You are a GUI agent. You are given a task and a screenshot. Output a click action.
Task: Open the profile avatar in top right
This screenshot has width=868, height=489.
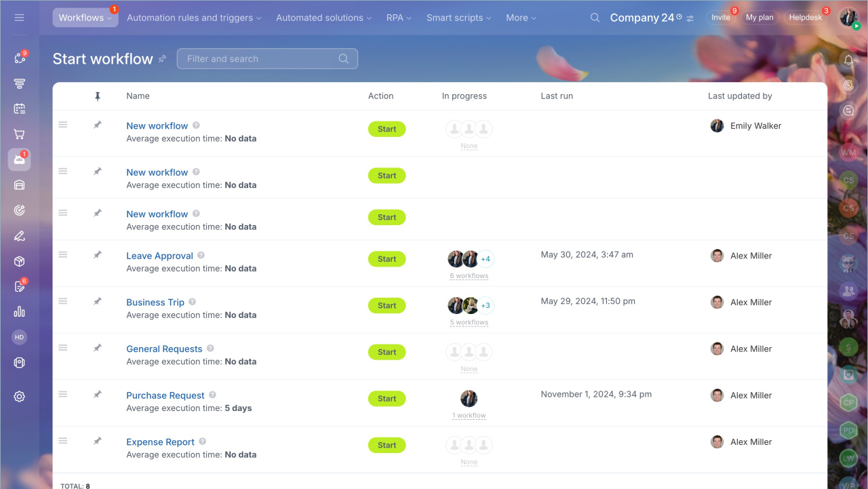point(849,18)
